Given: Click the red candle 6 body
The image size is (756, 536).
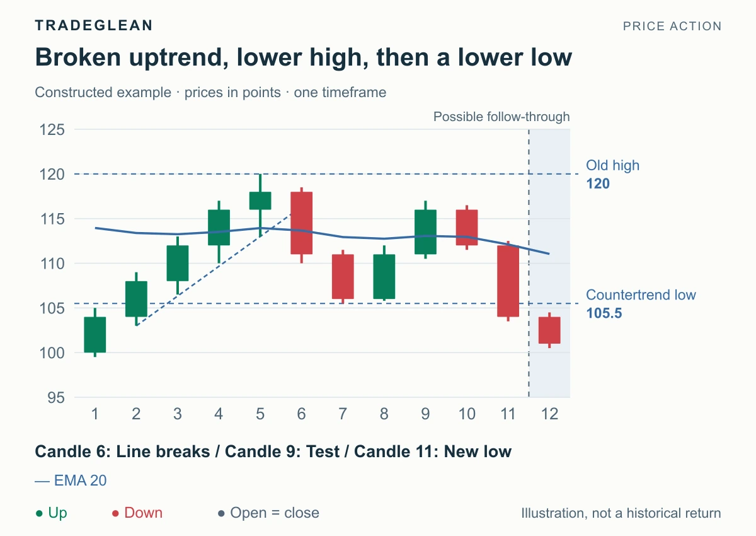Looking at the screenshot, I should tap(301, 223).
